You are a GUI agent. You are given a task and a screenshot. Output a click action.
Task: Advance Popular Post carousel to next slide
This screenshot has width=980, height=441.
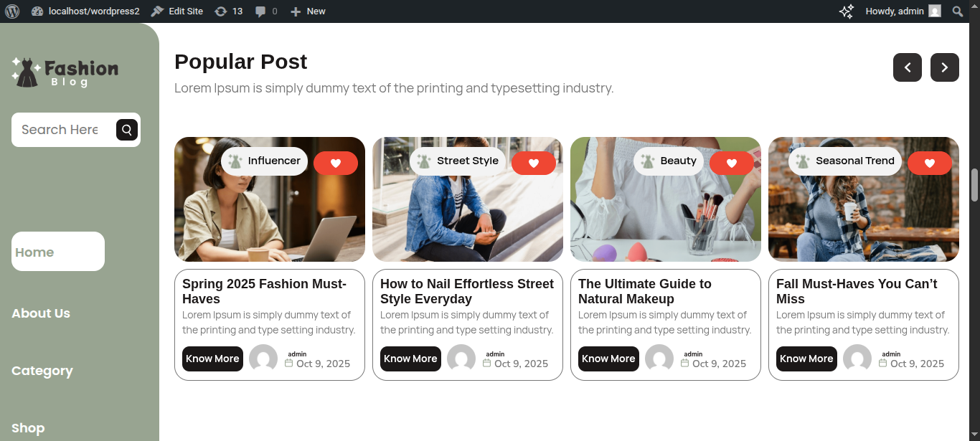[x=945, y=67]
